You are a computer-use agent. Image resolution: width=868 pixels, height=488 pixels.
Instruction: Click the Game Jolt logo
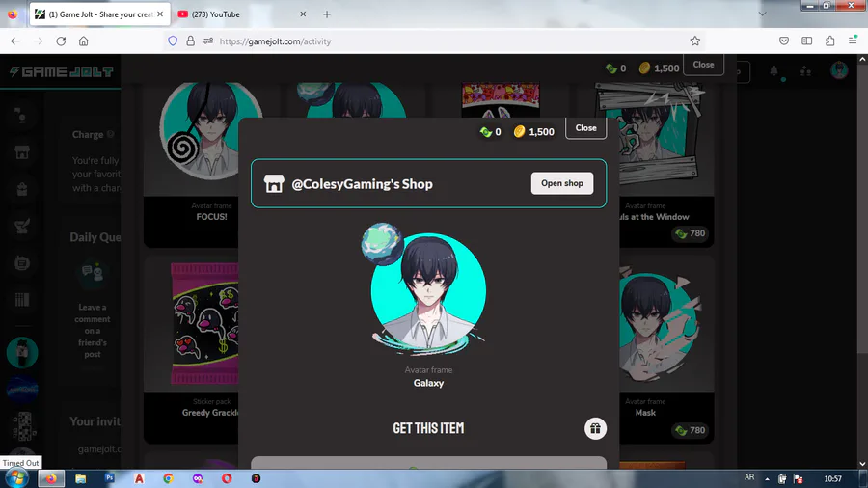click(62, 71)
